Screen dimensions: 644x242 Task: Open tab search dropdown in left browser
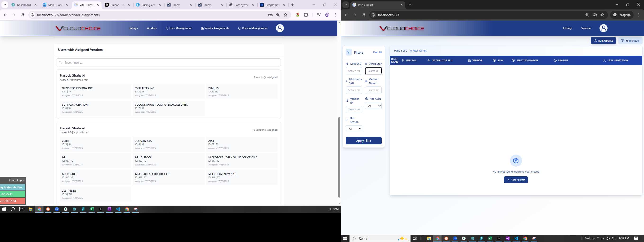coord(4,5)
